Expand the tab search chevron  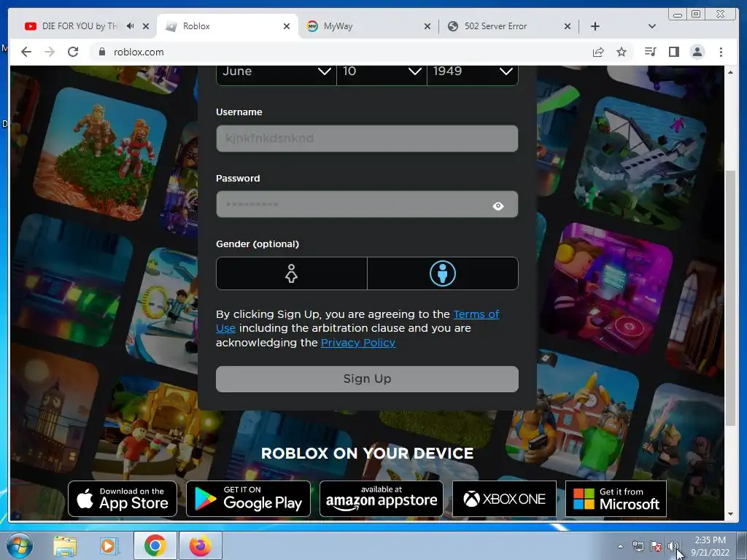click(x=652, y=26)
